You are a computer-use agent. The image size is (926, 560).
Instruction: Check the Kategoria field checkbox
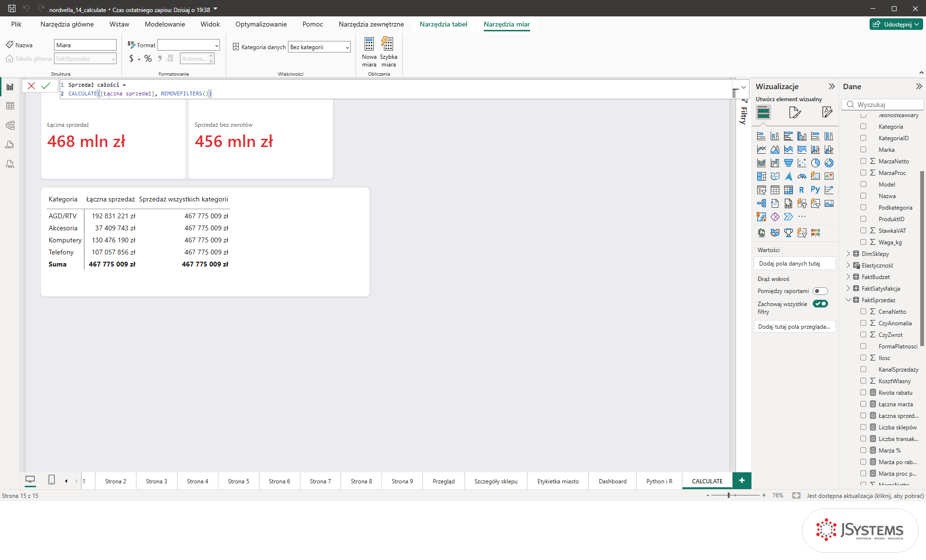pyautogui.click(x=863, y=127)
